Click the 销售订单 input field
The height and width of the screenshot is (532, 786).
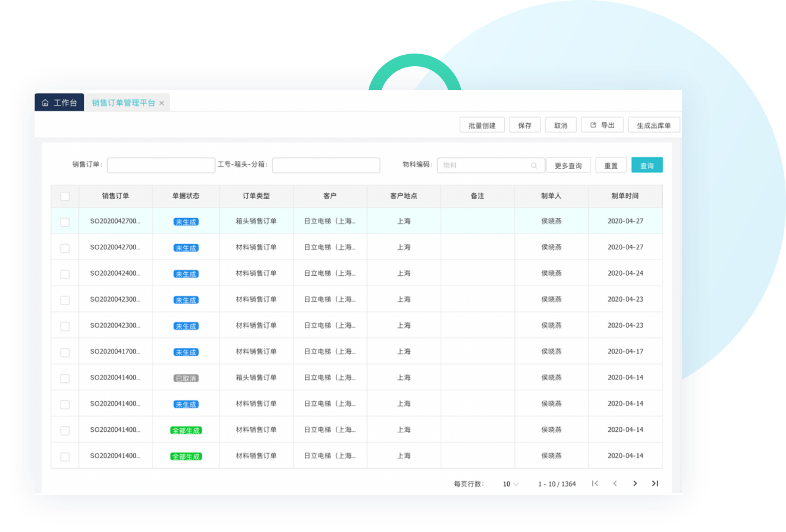pyautogui.click(x=161, y=166)
